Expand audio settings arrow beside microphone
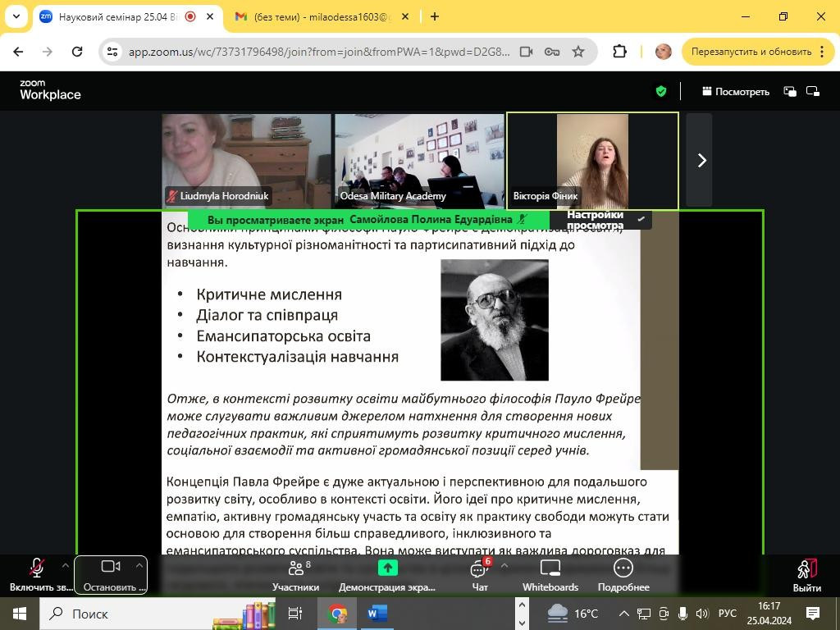This screenshot has height=630, width=840. pyautogui.click(x=66, y=565)
